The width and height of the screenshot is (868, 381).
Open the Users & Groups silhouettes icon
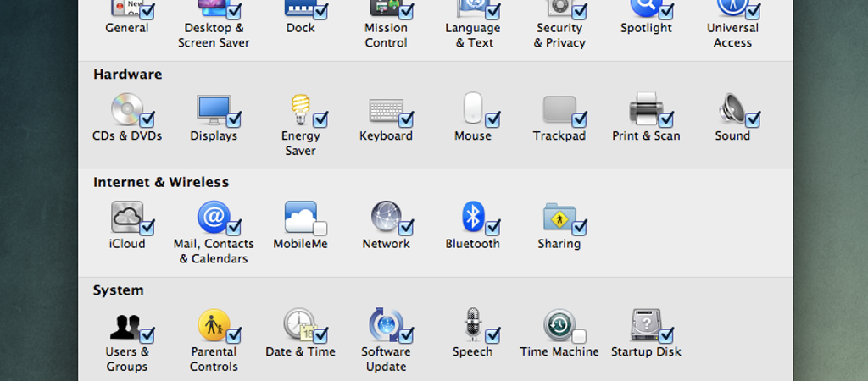point(127,326)
